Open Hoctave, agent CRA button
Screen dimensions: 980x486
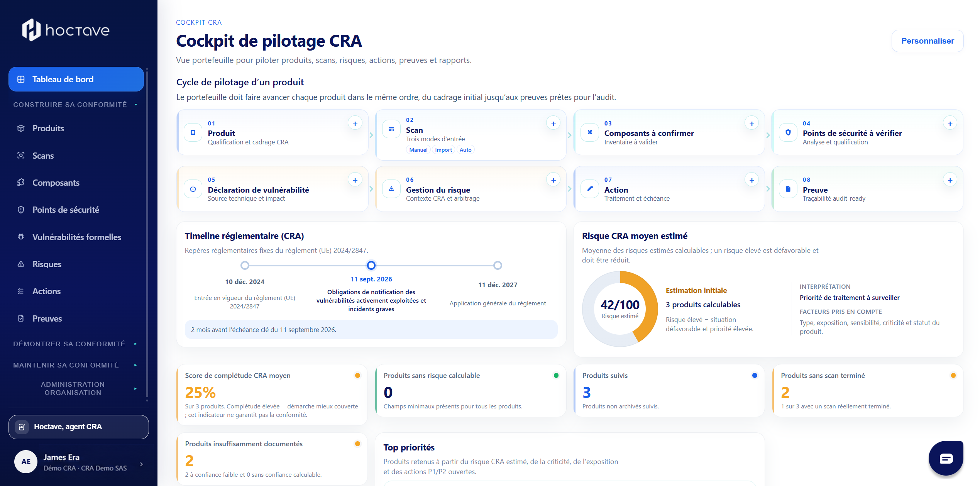tap(79, 427)
